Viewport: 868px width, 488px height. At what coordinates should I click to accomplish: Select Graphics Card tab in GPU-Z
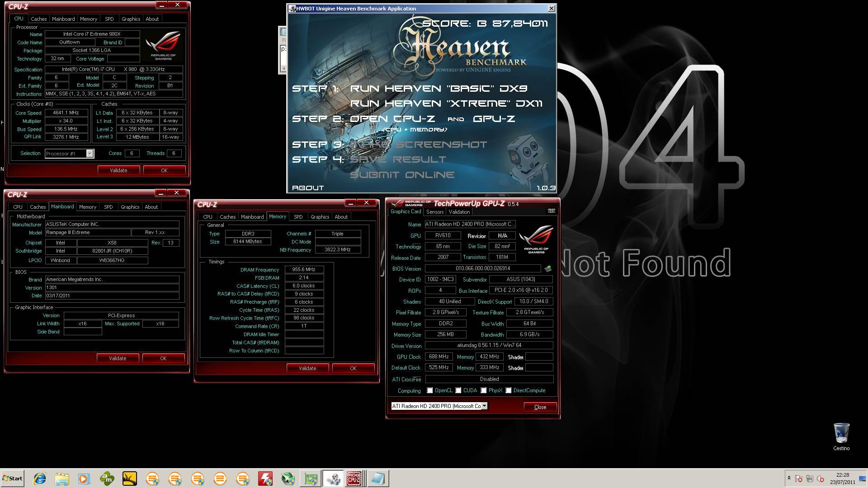pyautogui.click(x=406, y=211)
